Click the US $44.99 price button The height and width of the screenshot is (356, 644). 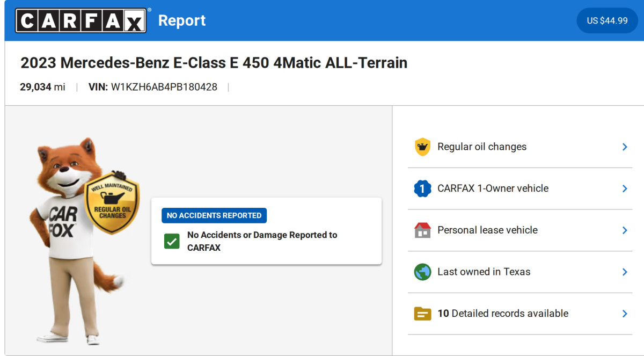coord(607,20)
